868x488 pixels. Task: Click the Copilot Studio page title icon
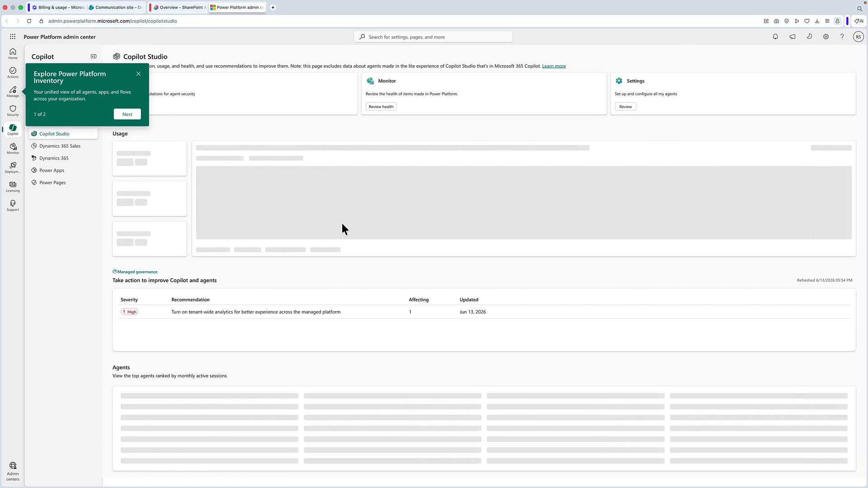[117, 56]
